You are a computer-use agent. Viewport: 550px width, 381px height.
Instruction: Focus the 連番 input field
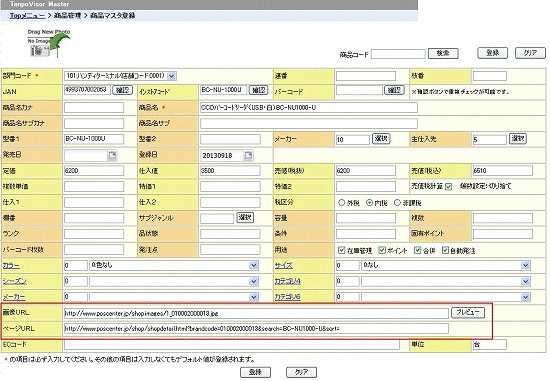pyautogui.click(x=366, y=76)
